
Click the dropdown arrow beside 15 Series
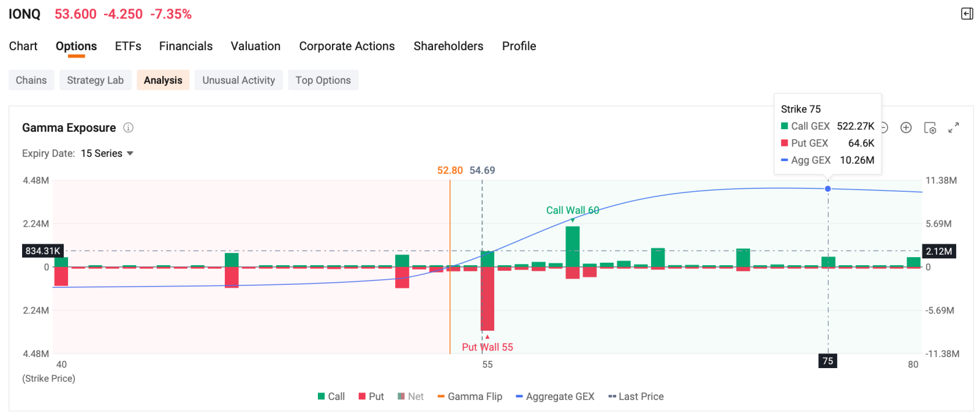click(x=130, y=153)
